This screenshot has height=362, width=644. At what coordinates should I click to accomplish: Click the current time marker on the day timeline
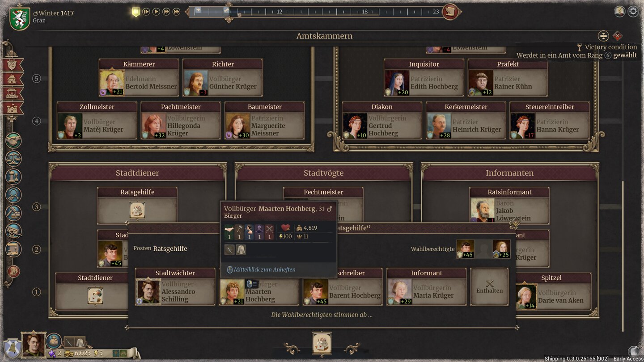click(229, 13)
